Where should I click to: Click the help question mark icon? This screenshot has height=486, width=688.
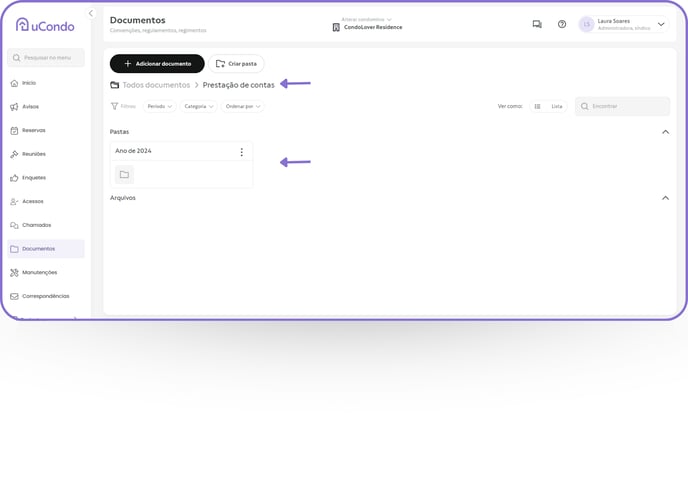[x=562, y=24]
